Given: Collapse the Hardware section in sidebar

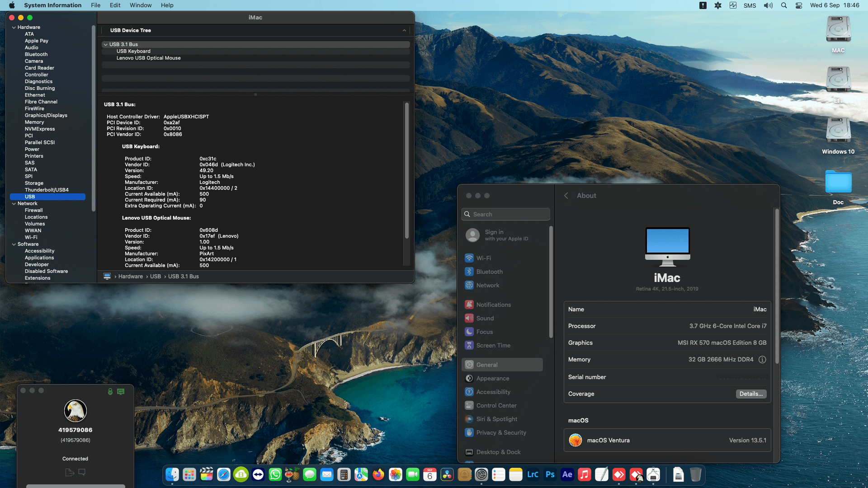Looking at the screenshot, I should tap(14, 28).
